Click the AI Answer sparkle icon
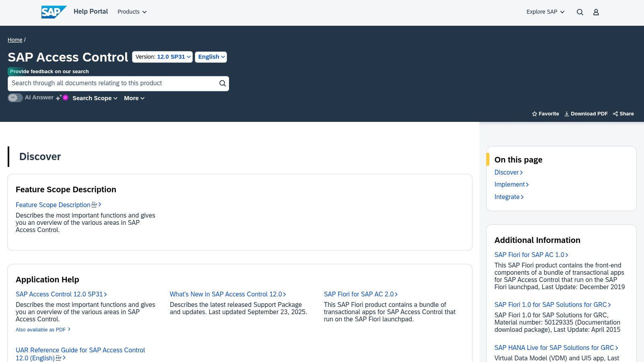Viewport: 644px width, 362px height. pyautogui.click(x=59, y=98)
